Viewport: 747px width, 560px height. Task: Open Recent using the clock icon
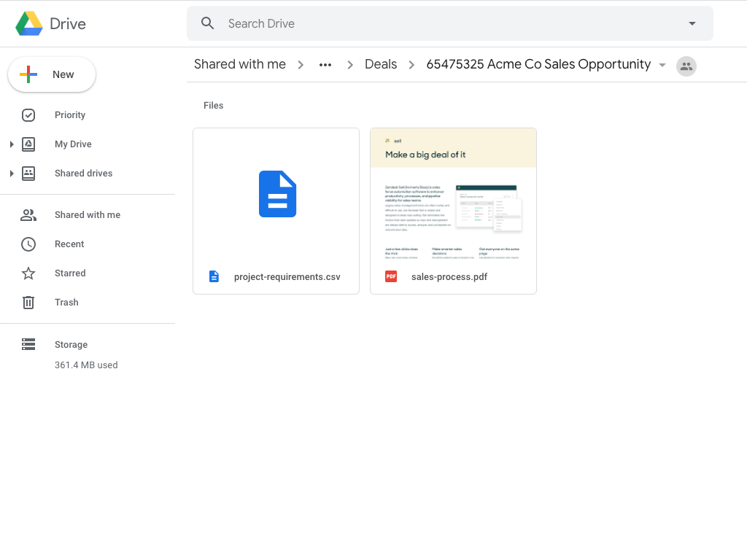pyautogui.click(x=28, y=244)
